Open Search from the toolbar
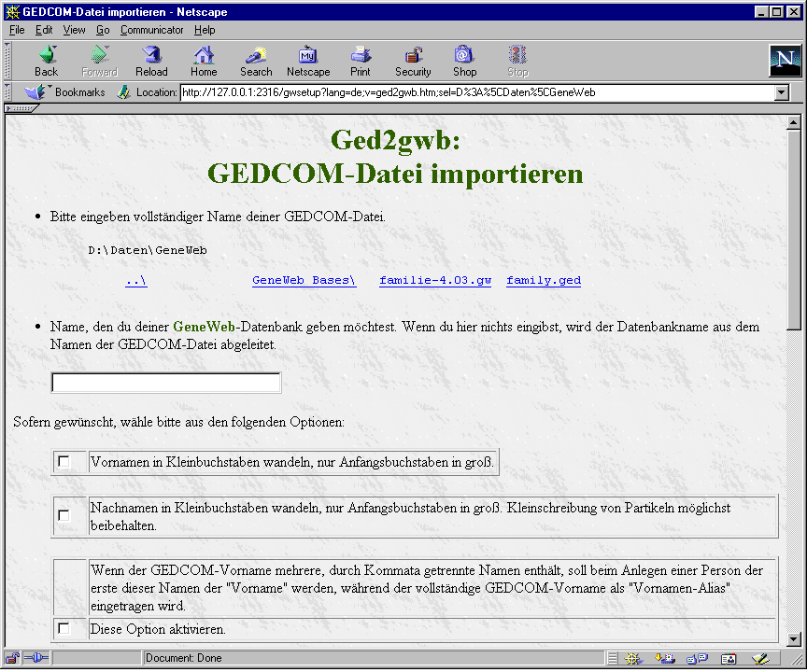The width and height of the screenshot is (807, 672). (x=256, y=62)
